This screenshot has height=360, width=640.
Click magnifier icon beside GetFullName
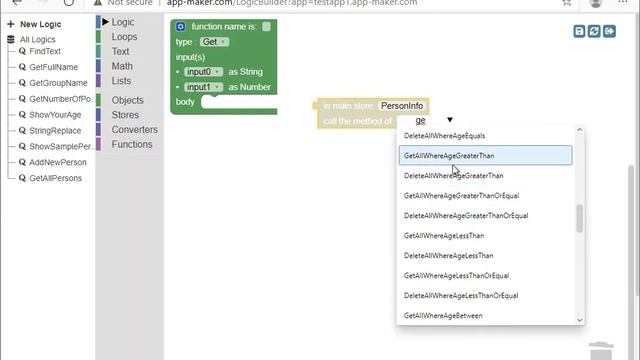click(22, 67)
